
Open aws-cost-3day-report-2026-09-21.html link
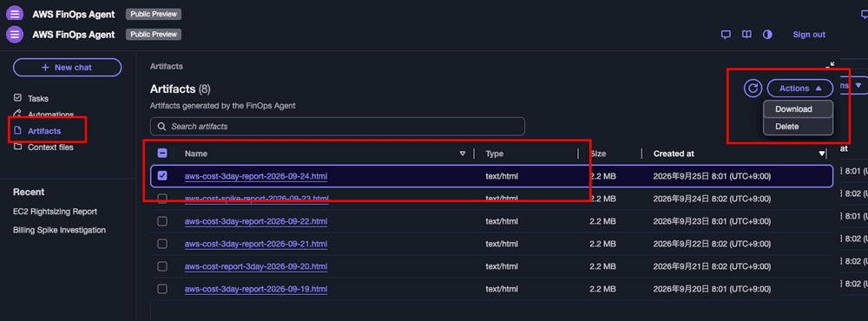(x=256, y=244)
